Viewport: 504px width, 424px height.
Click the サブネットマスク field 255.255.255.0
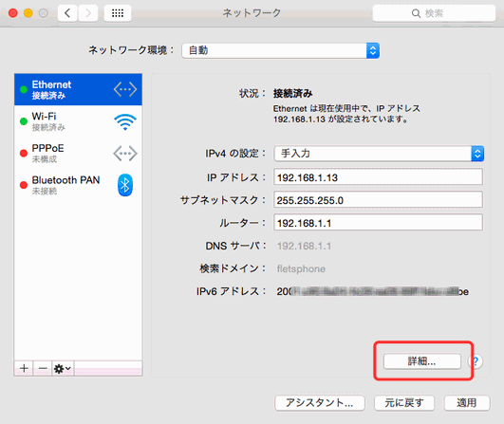click(378, 200)
